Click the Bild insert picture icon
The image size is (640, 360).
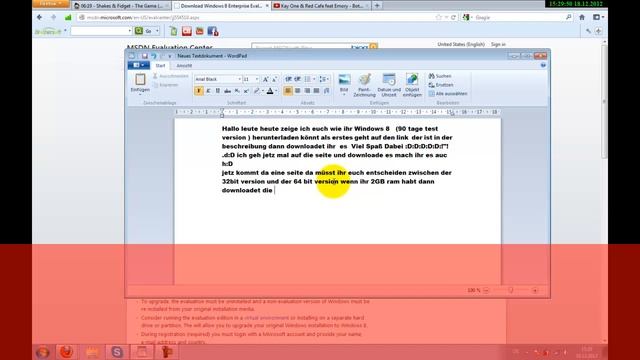click(344, 83)
